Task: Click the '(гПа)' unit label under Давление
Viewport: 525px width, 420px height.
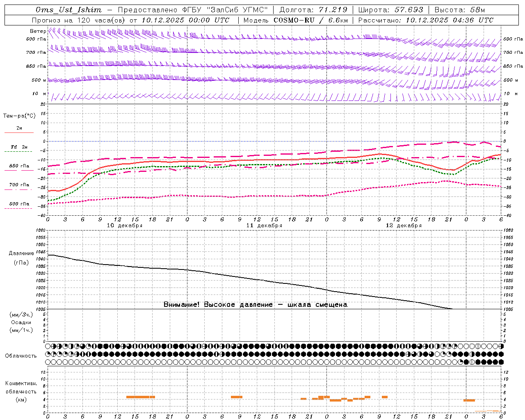Action: 21,262
